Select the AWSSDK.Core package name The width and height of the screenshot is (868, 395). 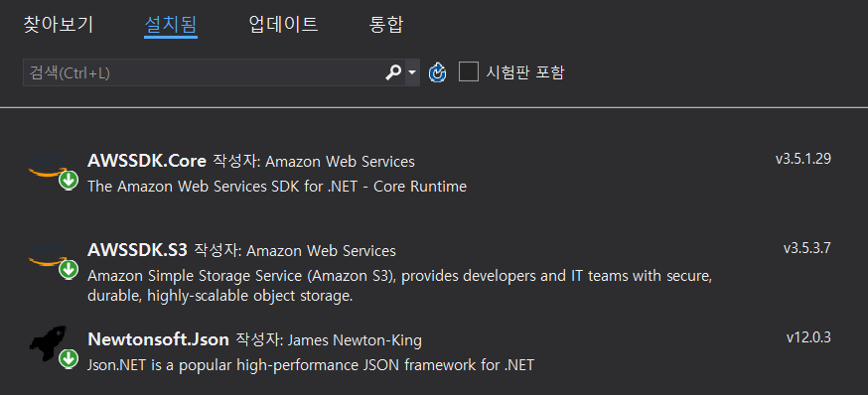(x=147, y=161)
